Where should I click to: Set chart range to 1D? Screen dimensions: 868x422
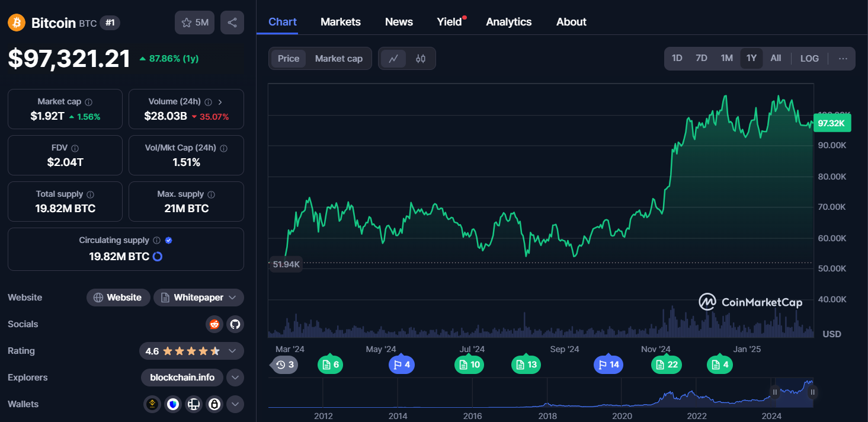(677, 58)
